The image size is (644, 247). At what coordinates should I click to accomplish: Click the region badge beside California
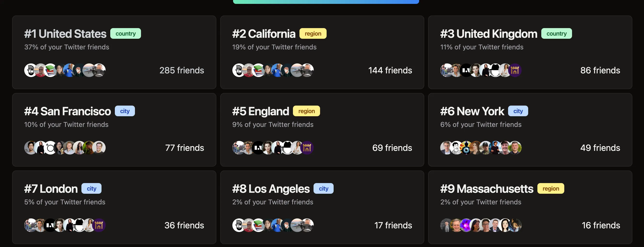pyautogui.click(x=313, y=33)
